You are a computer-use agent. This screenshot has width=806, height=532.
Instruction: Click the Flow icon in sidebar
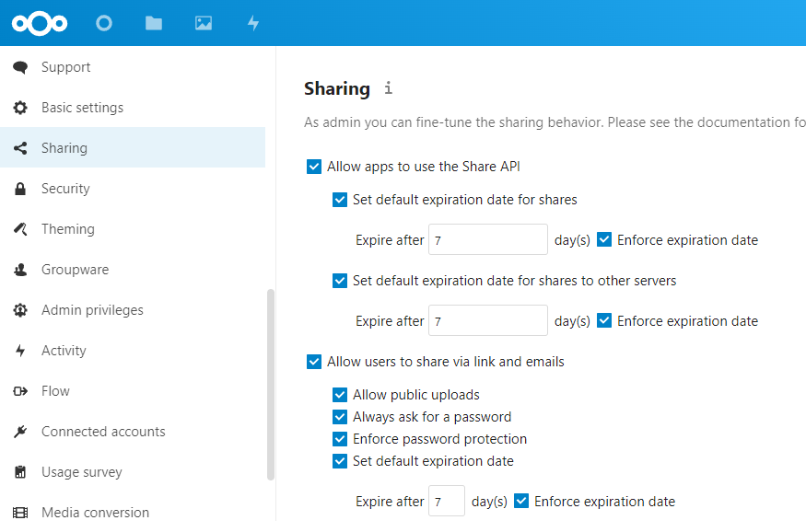click(x=20, y=391)
